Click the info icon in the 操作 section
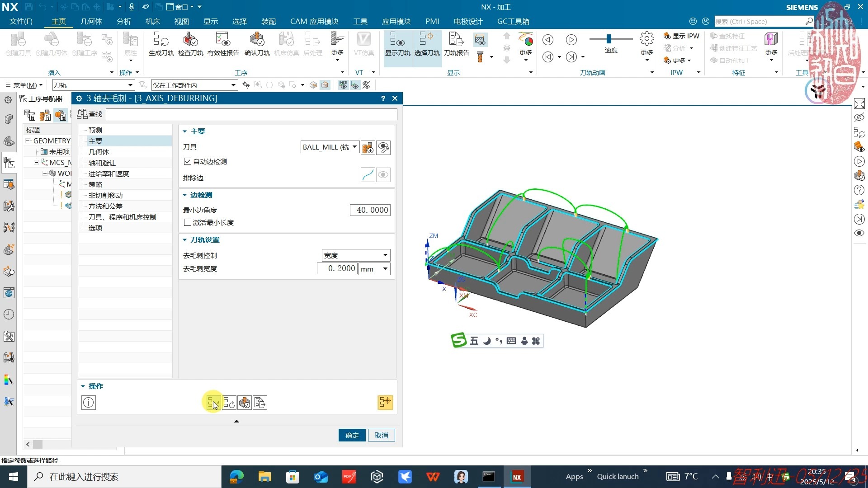 pos(89,403)
